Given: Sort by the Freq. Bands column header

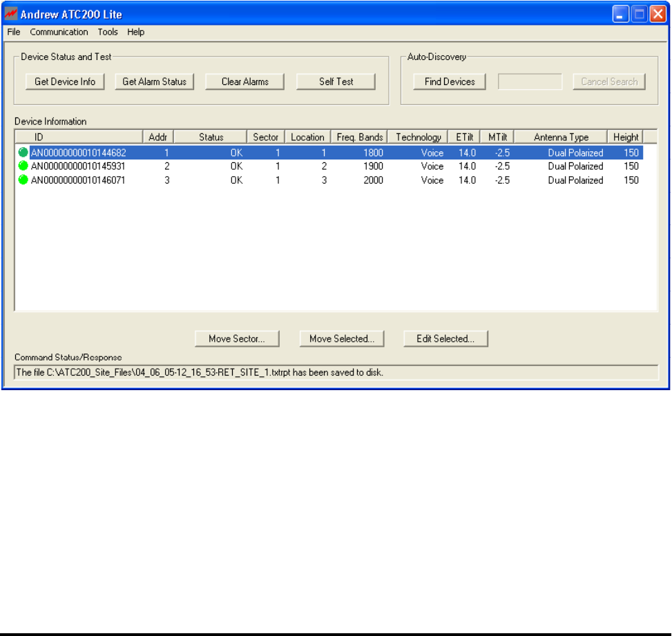Looking at the screenshot, I should [x=359, y=137].
